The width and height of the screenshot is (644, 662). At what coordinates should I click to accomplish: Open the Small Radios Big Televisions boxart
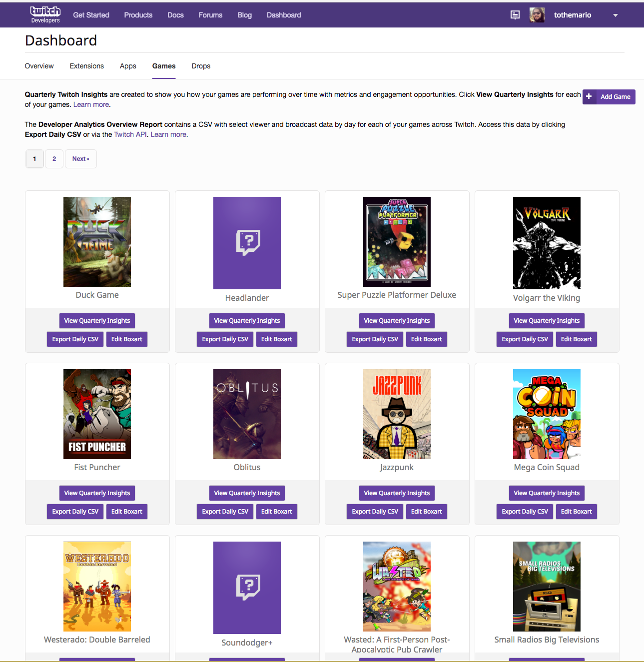tap(547, 587)
